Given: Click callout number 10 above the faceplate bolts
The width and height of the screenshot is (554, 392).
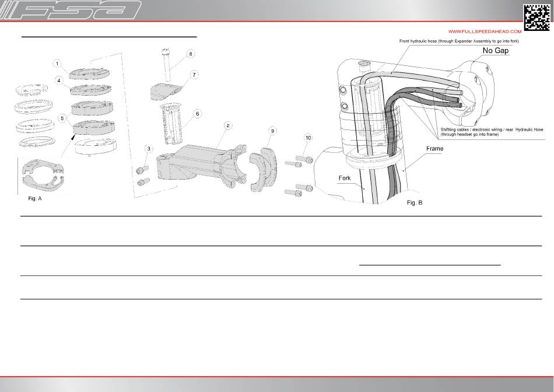Looking at the screenshot, I should pos(308,138).
